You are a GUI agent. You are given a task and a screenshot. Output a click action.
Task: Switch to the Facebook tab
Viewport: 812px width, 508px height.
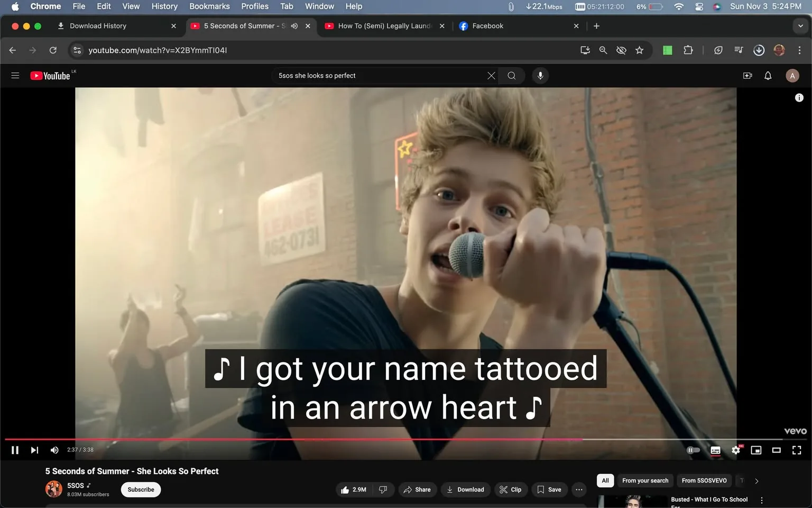point(487,25)
